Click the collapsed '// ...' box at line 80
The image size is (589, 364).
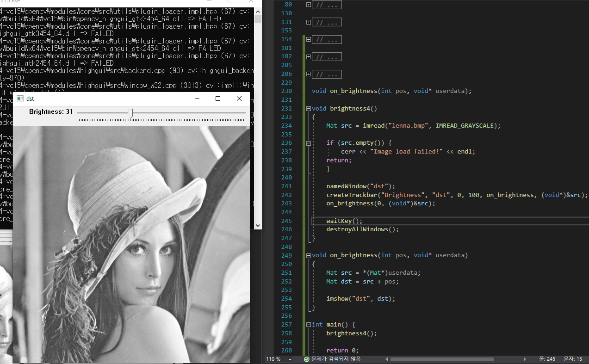click(327, 5)
